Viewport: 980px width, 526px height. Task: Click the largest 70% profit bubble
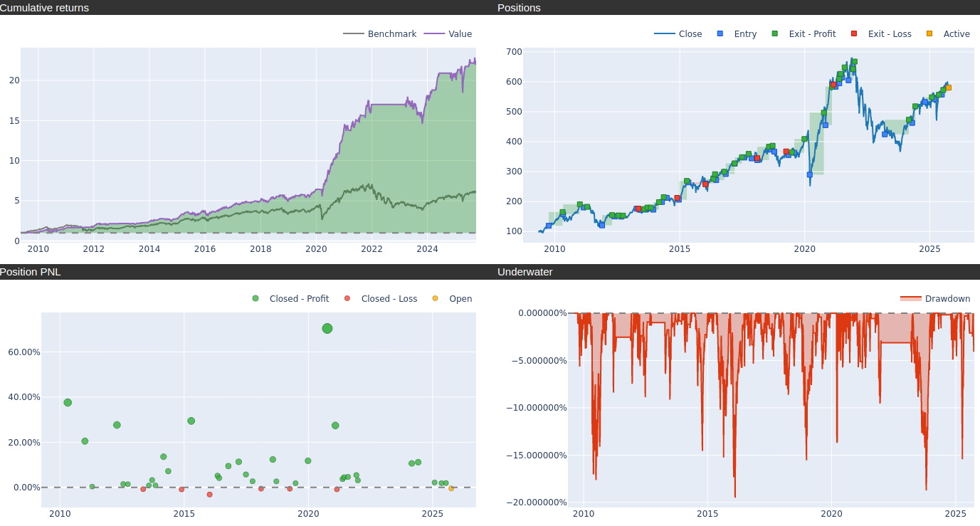[x=327, y=328]
